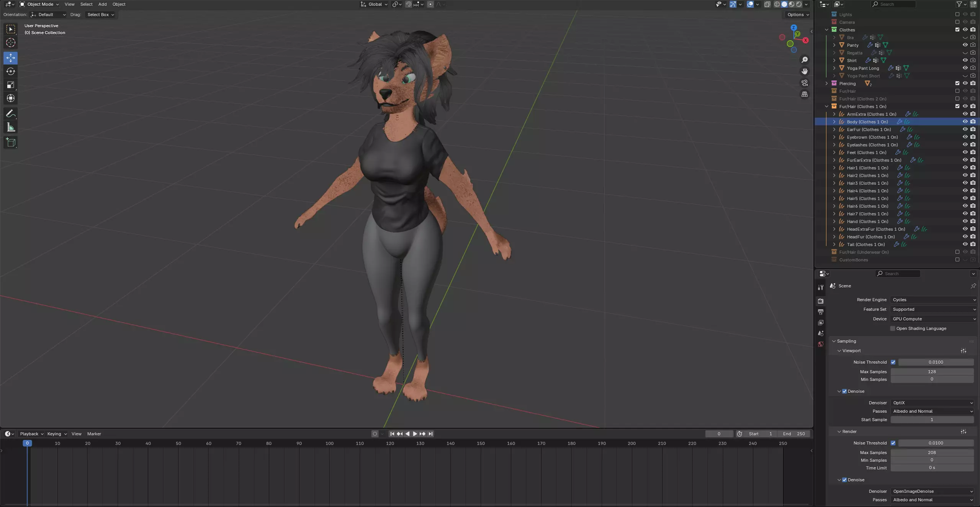Open the View Layer properties tab

(820, 322)
